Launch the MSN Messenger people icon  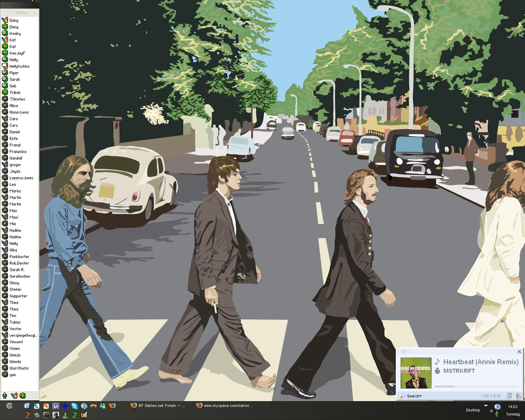[103, 406]
